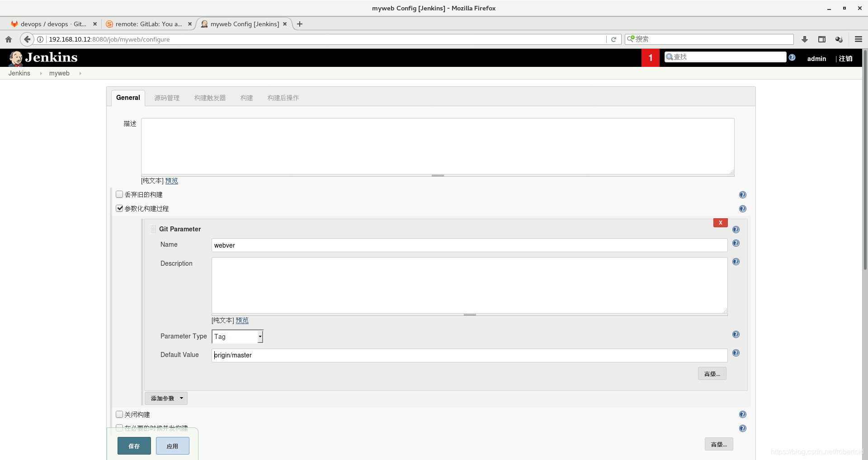868x460 pixels.
Task: Switch to the '构建' tab
Action: click(246, 98)
